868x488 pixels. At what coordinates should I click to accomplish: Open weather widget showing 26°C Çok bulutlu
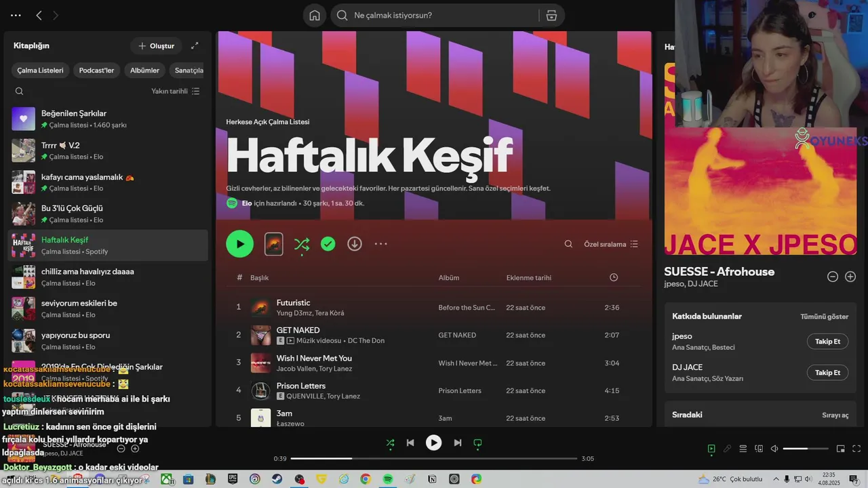coord(730,479)
